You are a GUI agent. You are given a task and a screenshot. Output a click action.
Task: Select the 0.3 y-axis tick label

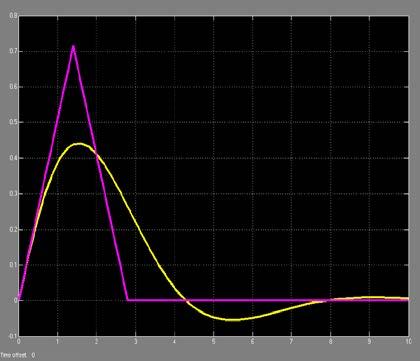coord(13,194)
